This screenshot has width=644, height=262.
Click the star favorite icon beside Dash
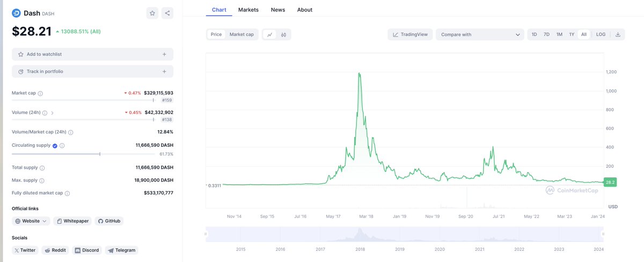click(x=152, y=13)
